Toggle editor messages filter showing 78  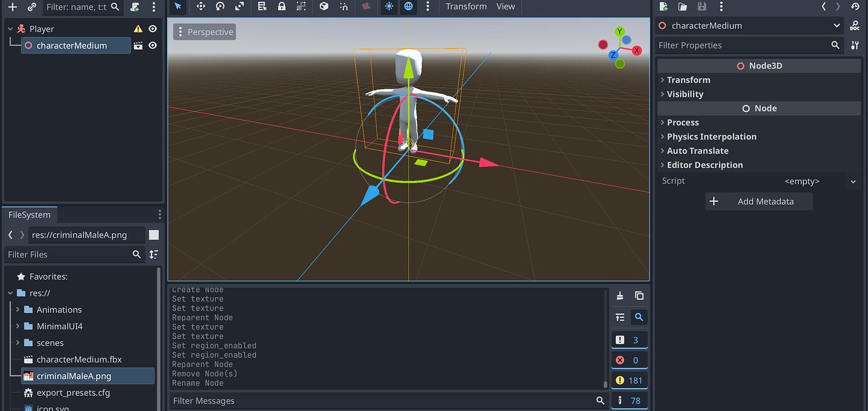tap(629, 400)
